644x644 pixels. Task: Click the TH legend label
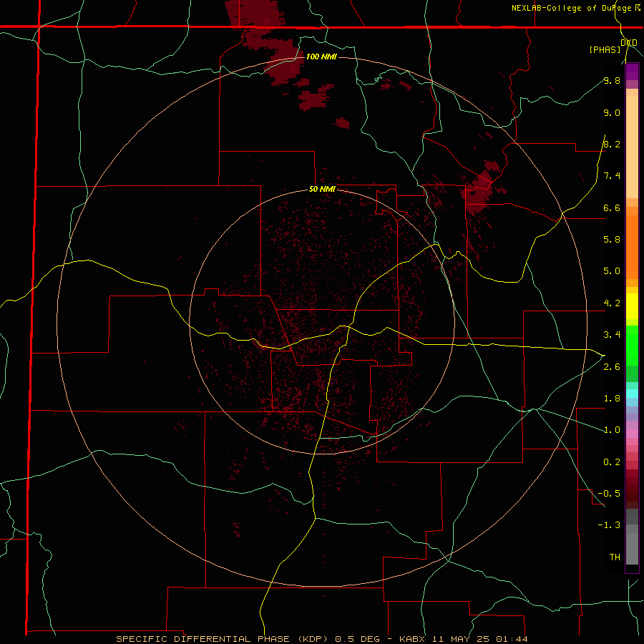615,557
